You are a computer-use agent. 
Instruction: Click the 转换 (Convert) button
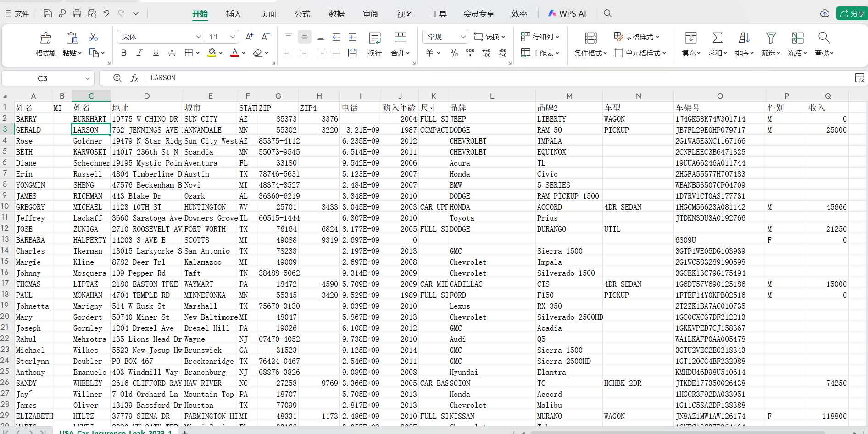[x=490, y=37]
